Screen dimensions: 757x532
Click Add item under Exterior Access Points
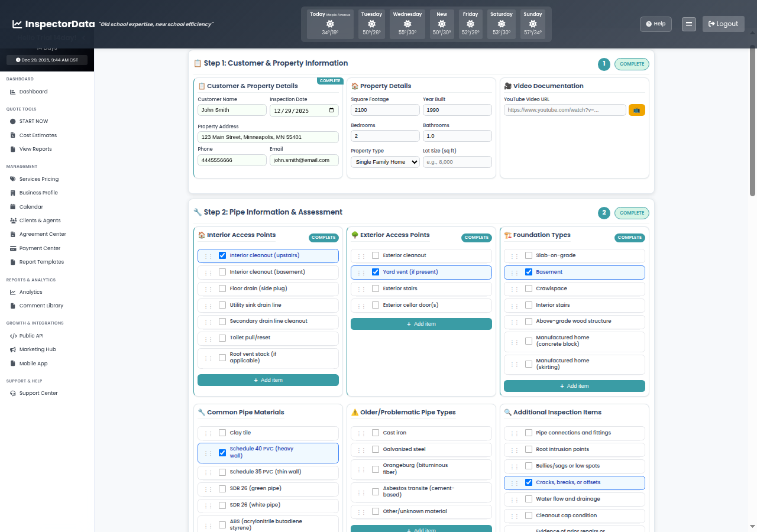[x=421, y=324]
